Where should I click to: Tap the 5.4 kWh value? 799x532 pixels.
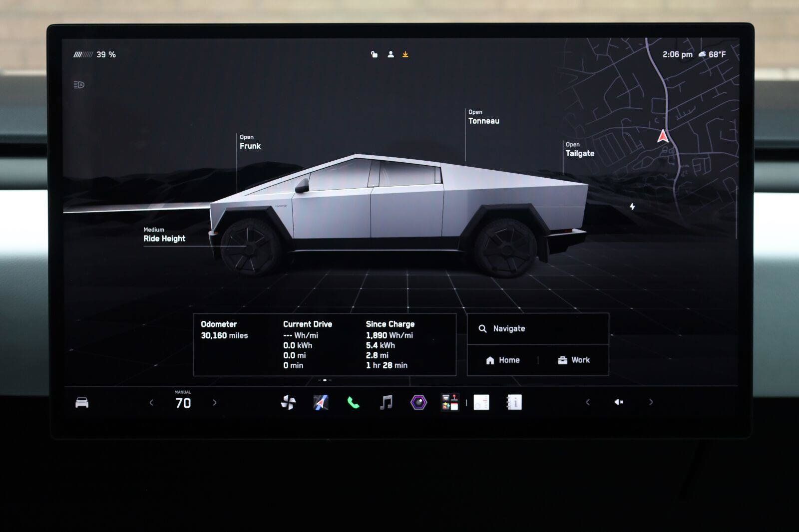click(381, 345)
